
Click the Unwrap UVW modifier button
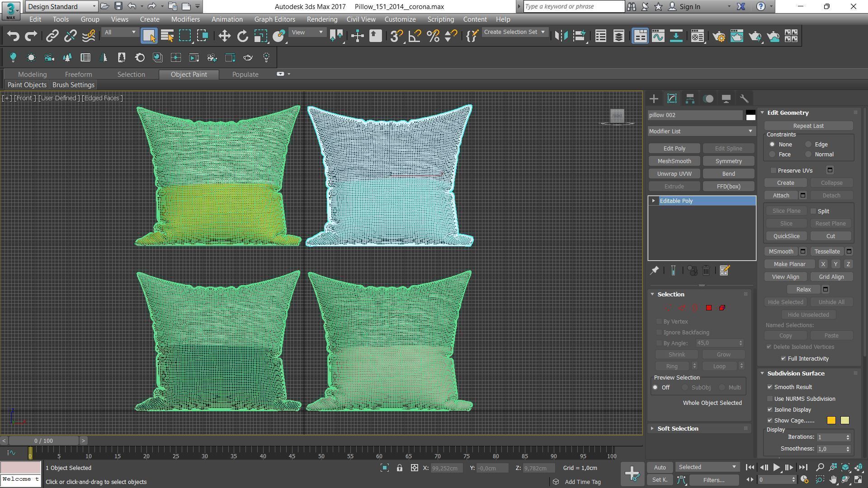(674, 174)
